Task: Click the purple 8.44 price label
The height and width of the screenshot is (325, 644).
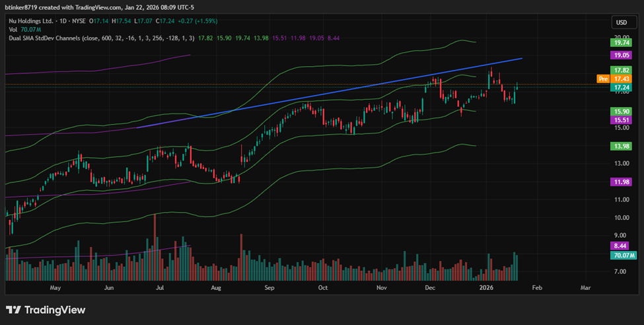Action: (x=620, y=245)
